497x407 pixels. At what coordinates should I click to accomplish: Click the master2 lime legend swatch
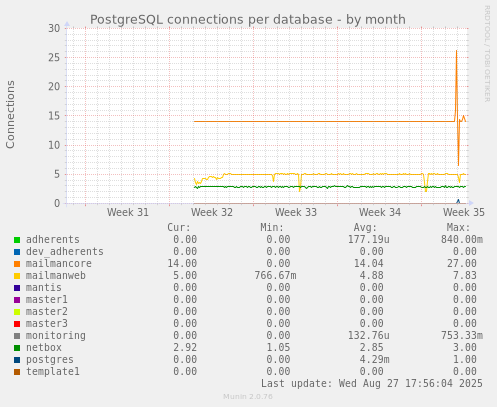17,312
